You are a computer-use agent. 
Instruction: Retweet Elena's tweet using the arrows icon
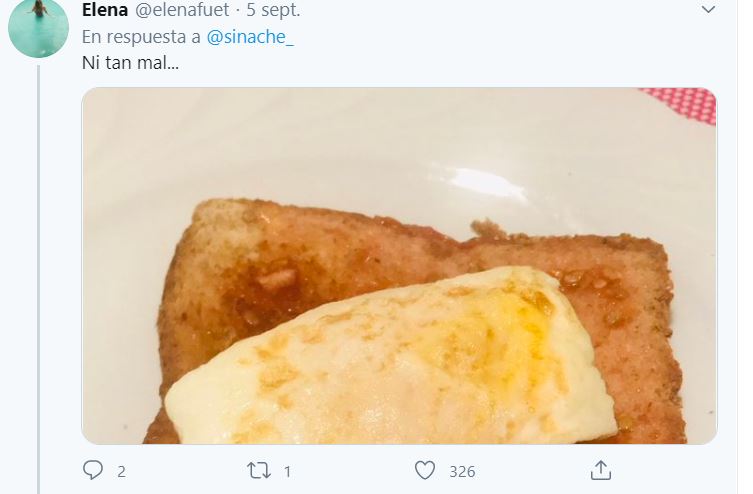(x=261, y=470)
